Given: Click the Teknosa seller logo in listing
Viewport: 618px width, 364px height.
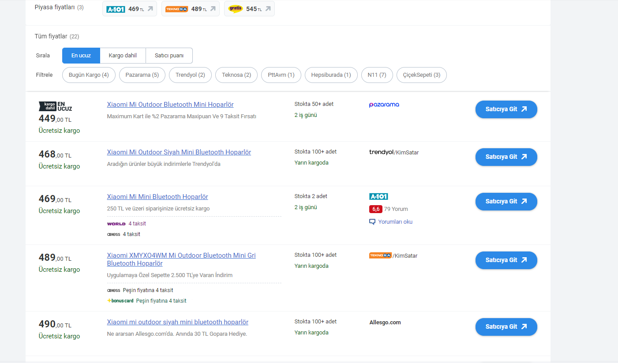Looking at the screenshot, I should tap(380, 255).
